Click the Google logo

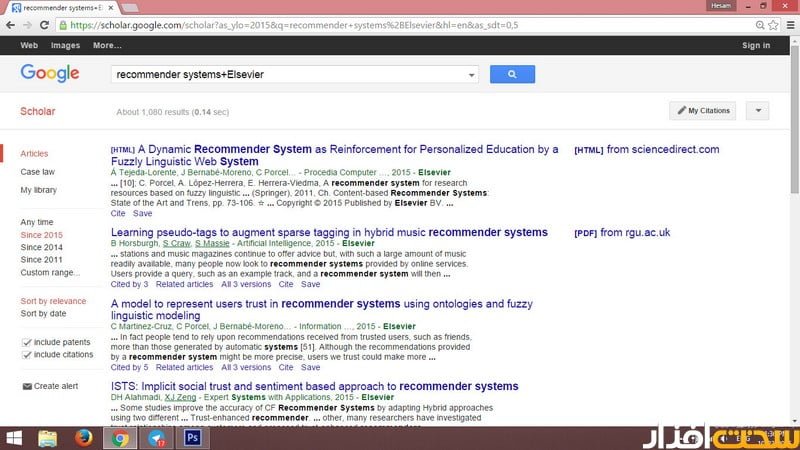coord(50,73)
